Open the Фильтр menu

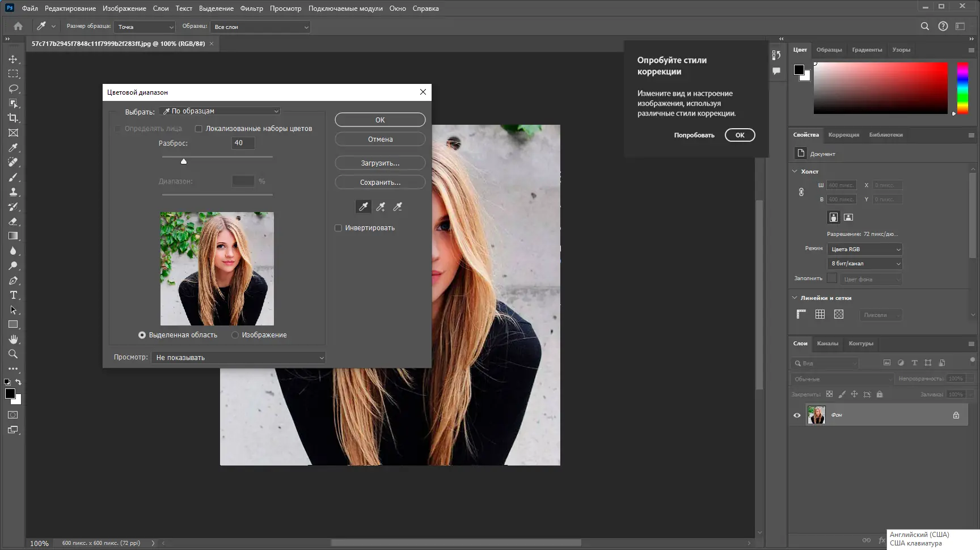tap(251, 9)
